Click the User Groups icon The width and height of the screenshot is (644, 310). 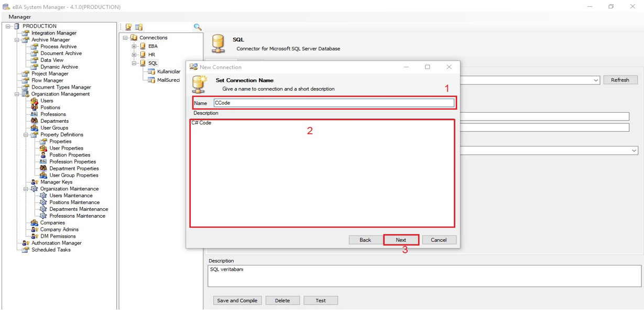(34, 128)
